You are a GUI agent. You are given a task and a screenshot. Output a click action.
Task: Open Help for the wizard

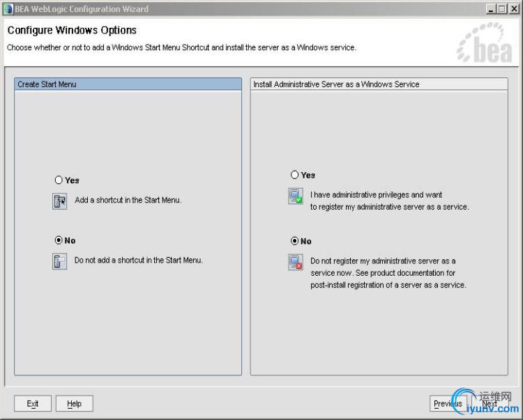point(75,404)
